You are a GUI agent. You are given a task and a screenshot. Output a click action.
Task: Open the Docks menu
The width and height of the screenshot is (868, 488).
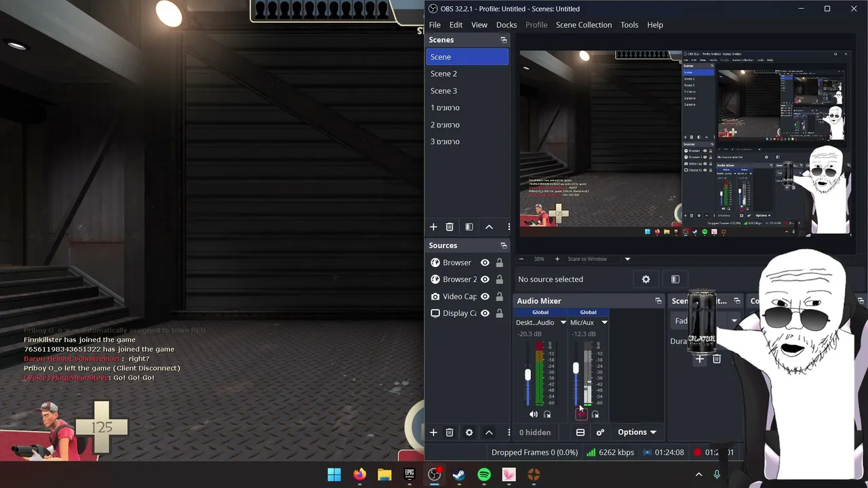(x=507, y=25)
